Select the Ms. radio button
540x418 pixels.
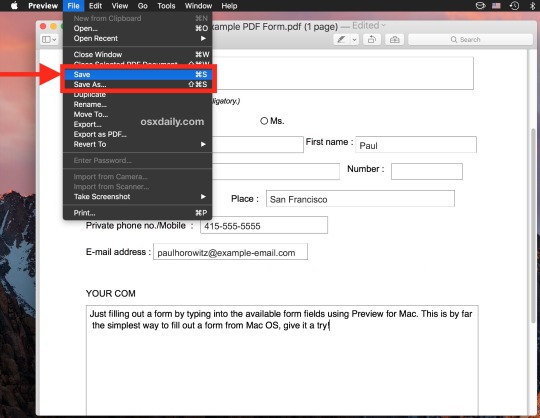point(264,121)
